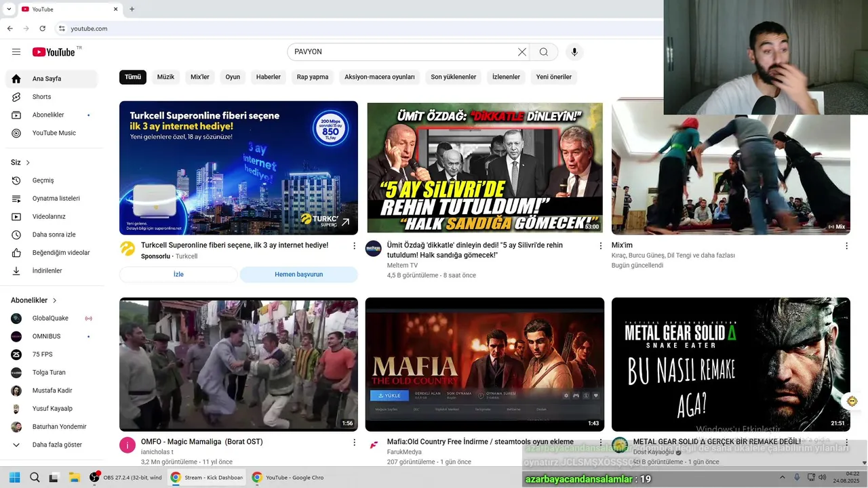Click the Meltem TV channel avatar
Image resolution: width=868 pixels, height=488 pixels.
[374, 249]
